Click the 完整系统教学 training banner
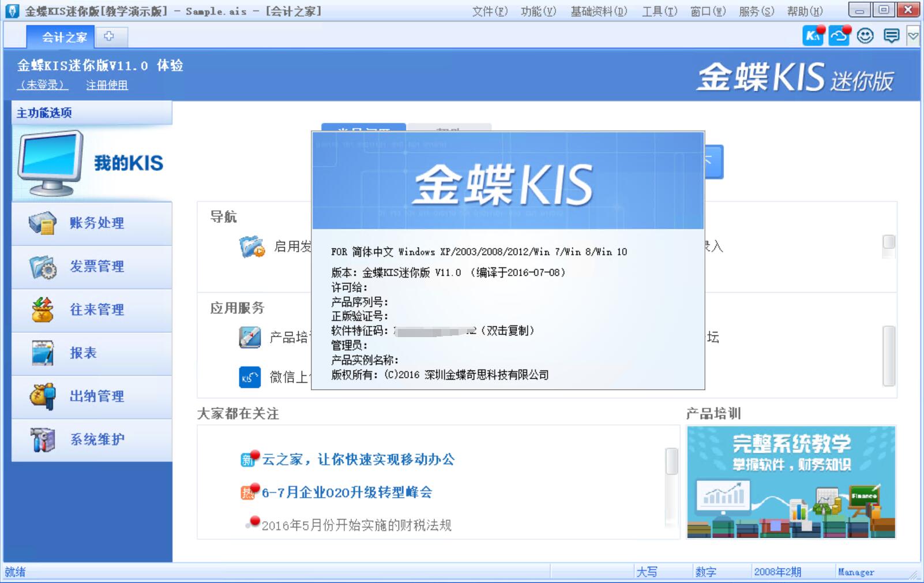The image size is (924, 583). 791,482
